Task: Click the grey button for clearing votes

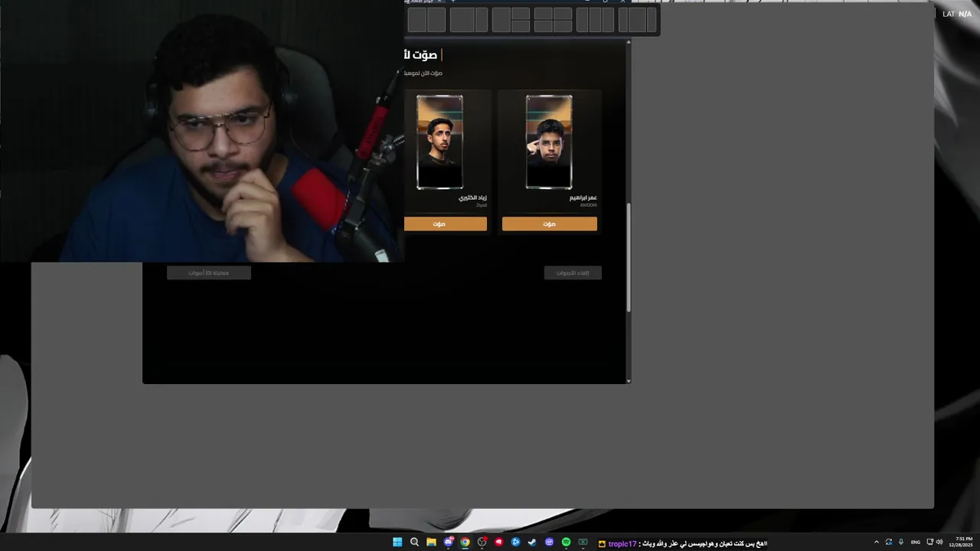Action: tap(573, 273)
